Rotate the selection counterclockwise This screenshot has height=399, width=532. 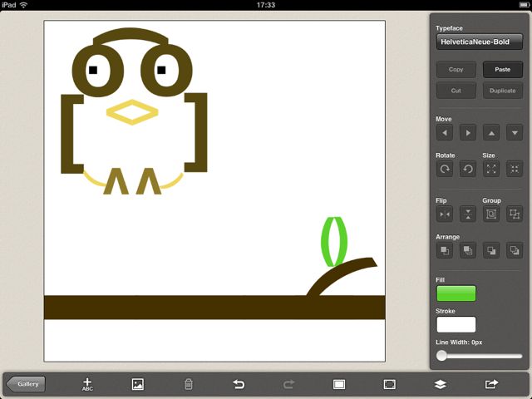pyautogui.click(x=468, y=169)
